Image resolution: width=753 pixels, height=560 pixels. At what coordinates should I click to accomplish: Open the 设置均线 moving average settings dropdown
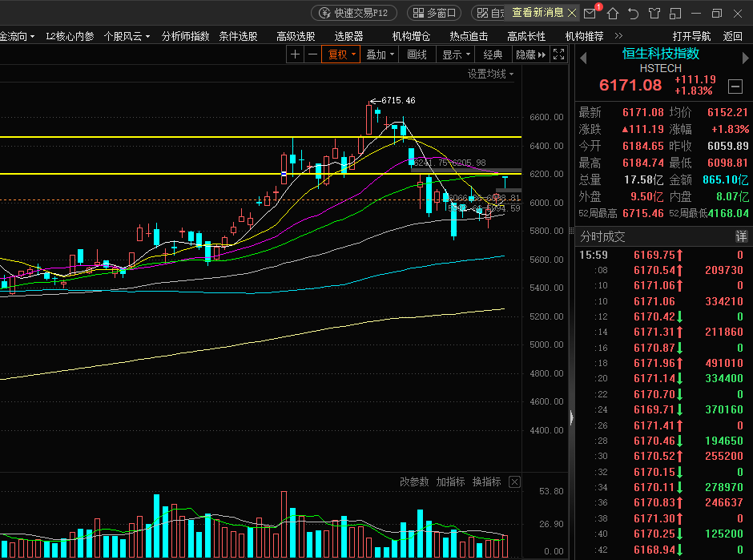[x=491, y=74]
